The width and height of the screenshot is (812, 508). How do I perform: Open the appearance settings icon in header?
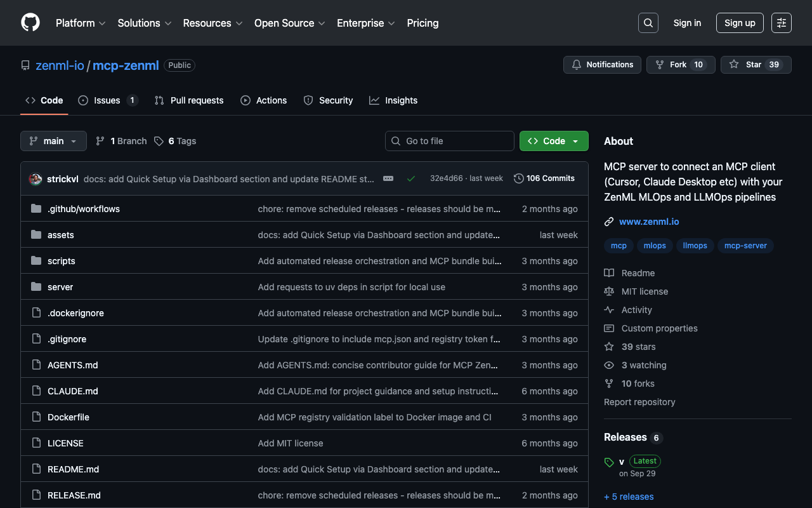click(781, 23)
